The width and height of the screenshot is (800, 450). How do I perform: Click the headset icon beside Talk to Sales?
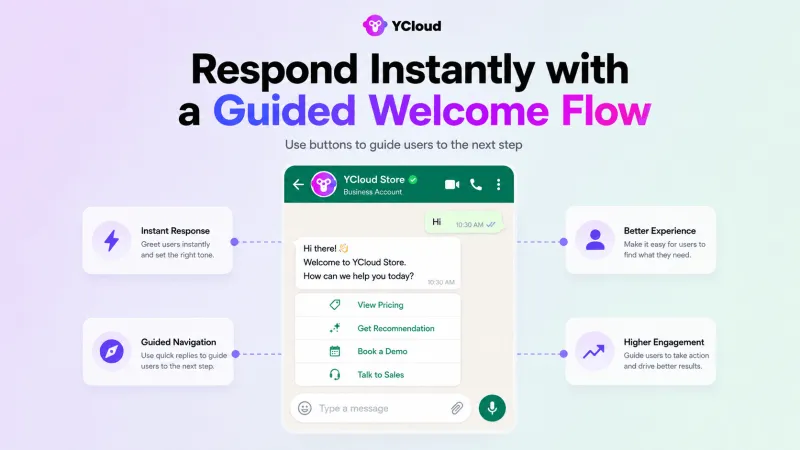(x=335, y=374)
